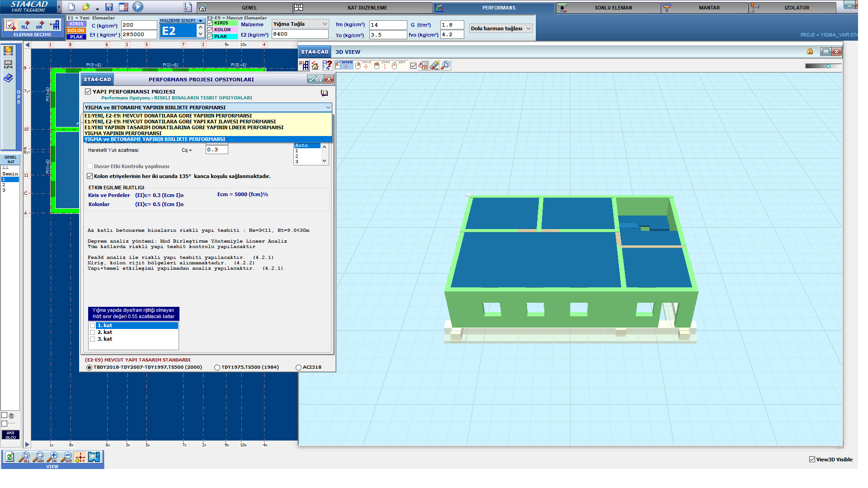868x488 pixels.
Task: Click zoom extents magnifier in 3D View
Action: pyautogui.click(x=445, y=66)
